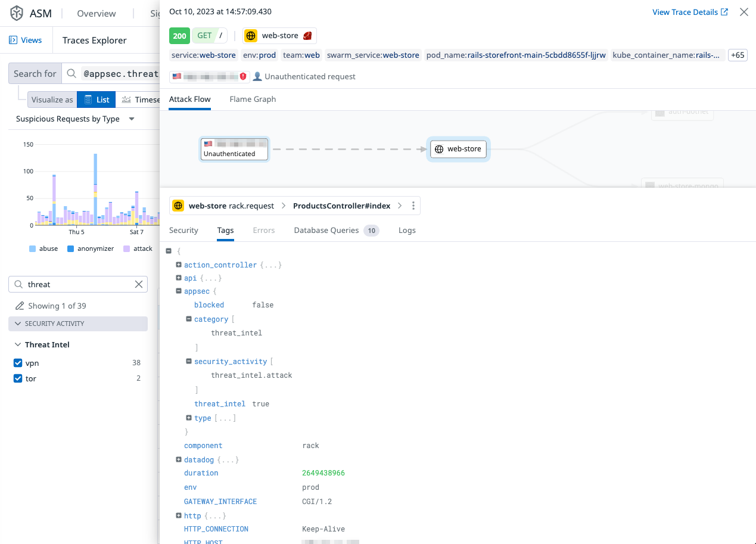Click the chevron after ProductsController#index

coord(399,206)
